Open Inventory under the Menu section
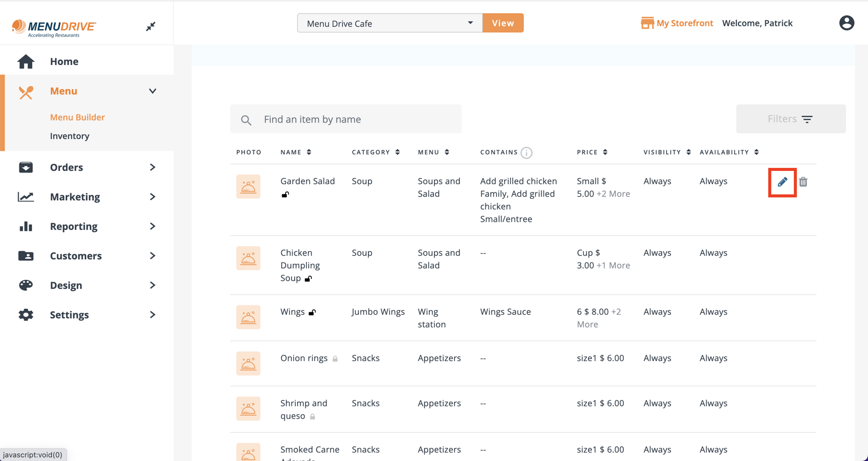The width and height of the screenshot is (868, 461). [x=70, y=136]
